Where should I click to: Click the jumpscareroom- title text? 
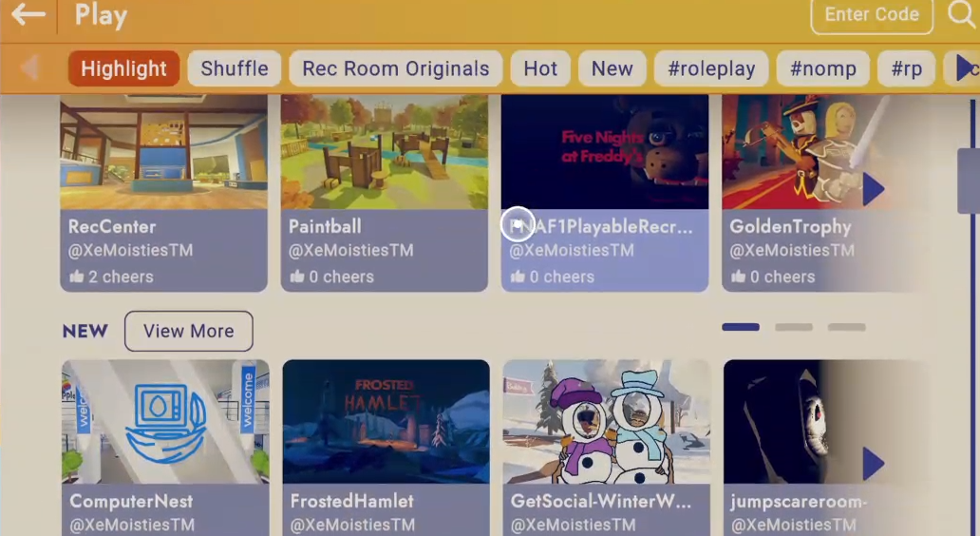pyautogui.click(x=799, y=502)
